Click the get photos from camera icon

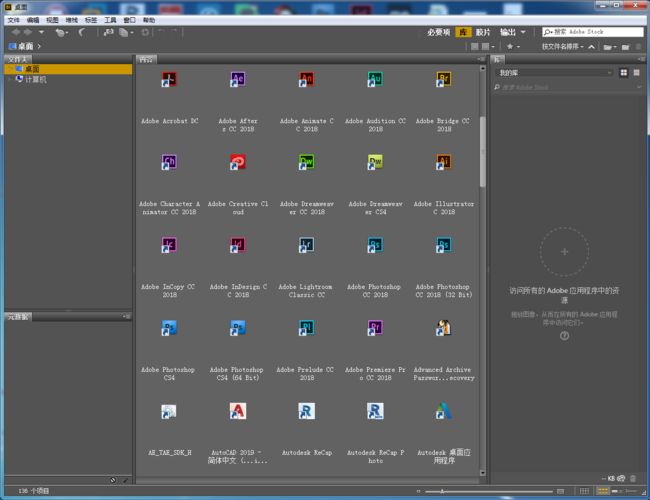tap(109, 32)
